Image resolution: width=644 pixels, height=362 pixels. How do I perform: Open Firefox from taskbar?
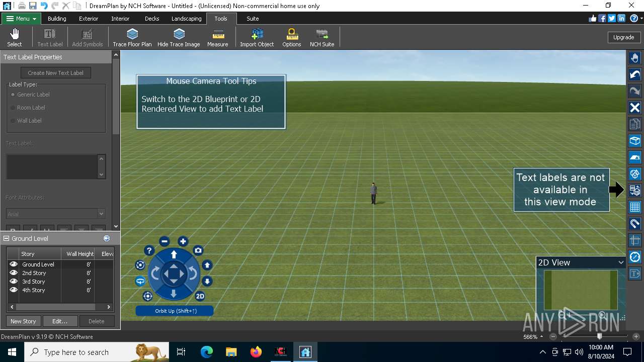[x=256, y=352]
